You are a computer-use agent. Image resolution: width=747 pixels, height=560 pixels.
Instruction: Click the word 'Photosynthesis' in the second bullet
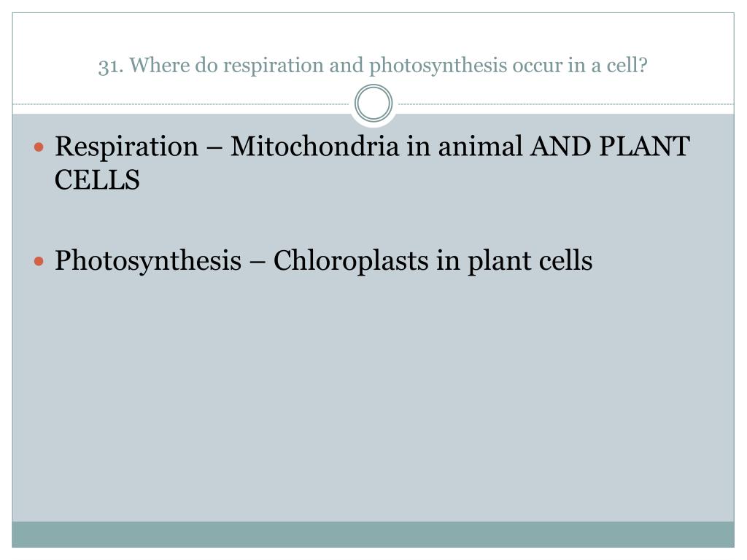coord(148,262)
